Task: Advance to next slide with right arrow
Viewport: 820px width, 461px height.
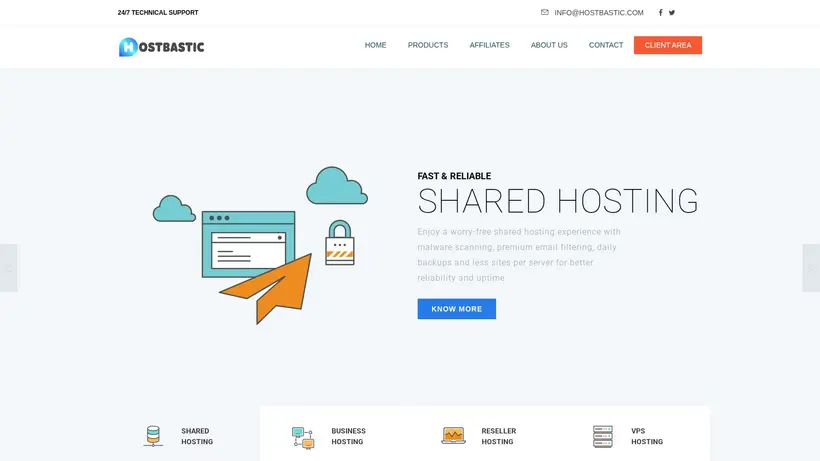Action: pos(811,268)
